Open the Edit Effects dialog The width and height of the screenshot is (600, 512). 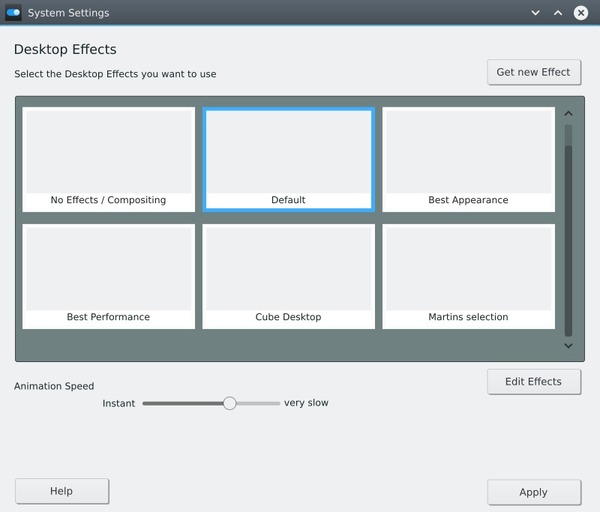coord(533,381)
